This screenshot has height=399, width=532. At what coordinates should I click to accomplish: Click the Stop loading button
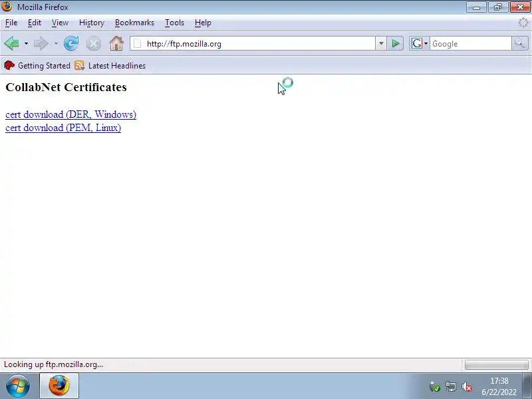pyautogui.click(x=94, y=44)
